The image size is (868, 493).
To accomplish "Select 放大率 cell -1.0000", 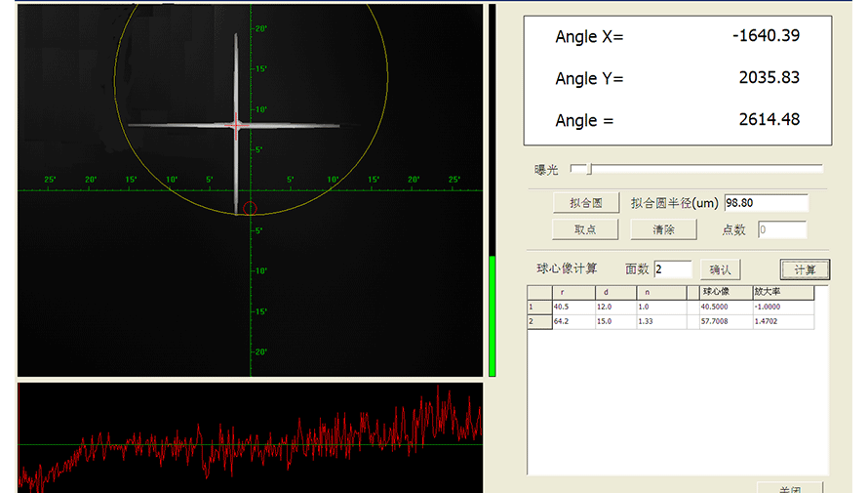I will [783, 307].
